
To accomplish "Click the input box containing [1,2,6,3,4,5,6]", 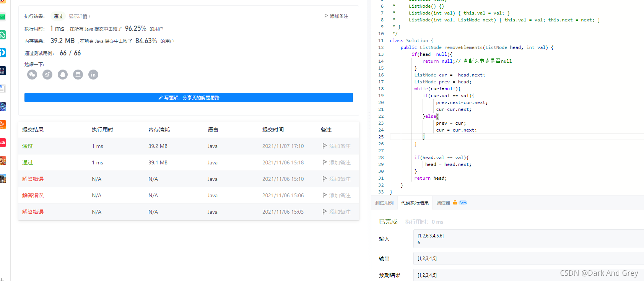I will pos(529,239).
